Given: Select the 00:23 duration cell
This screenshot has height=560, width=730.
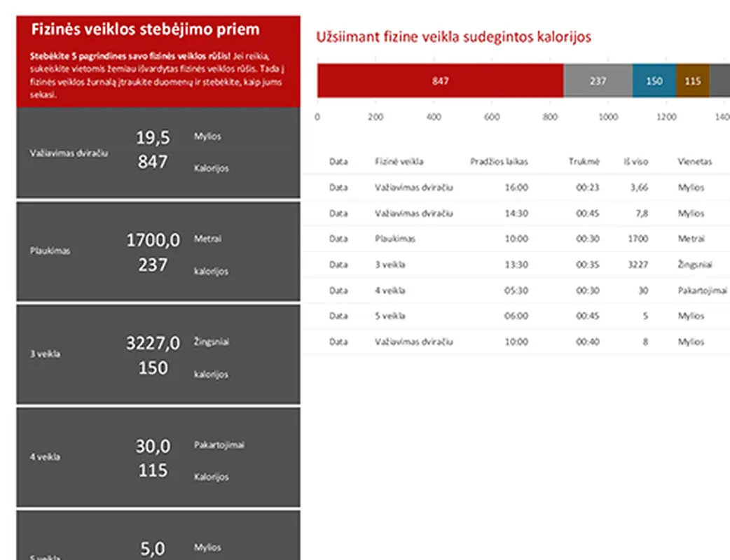Looking at the screenshot, I should tap(588, 188).
